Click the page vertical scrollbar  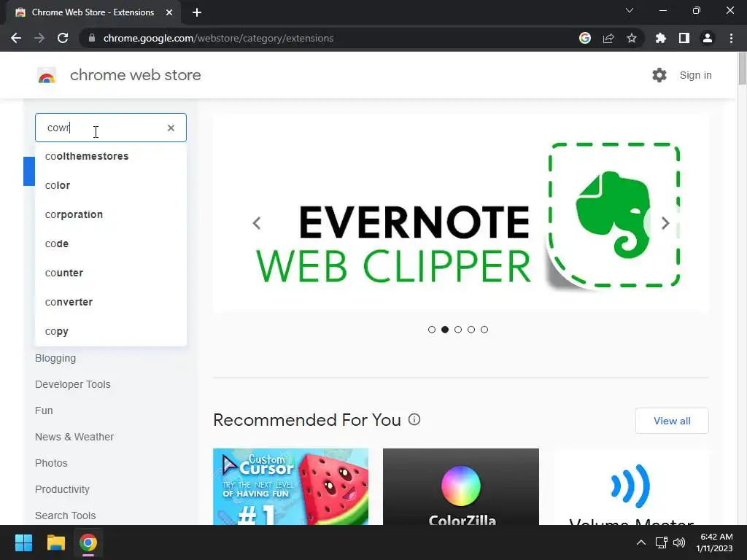(742, 69)
